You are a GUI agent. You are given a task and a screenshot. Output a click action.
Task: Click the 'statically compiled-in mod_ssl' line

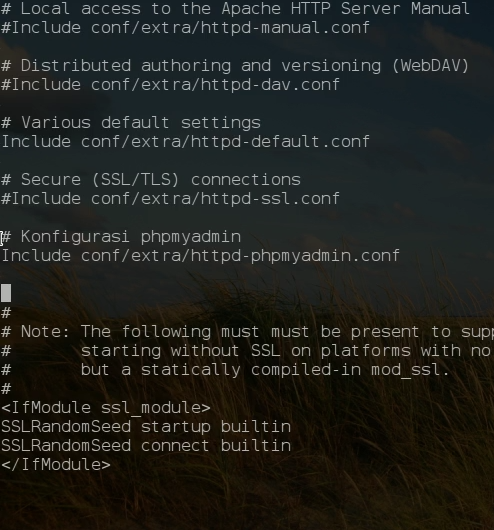point(225,370)
